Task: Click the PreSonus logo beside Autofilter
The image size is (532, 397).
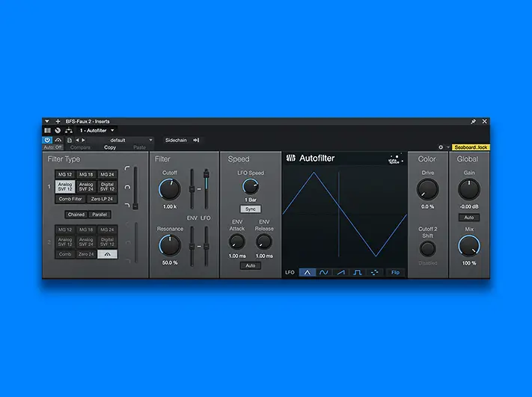Action: click(291, 158)
